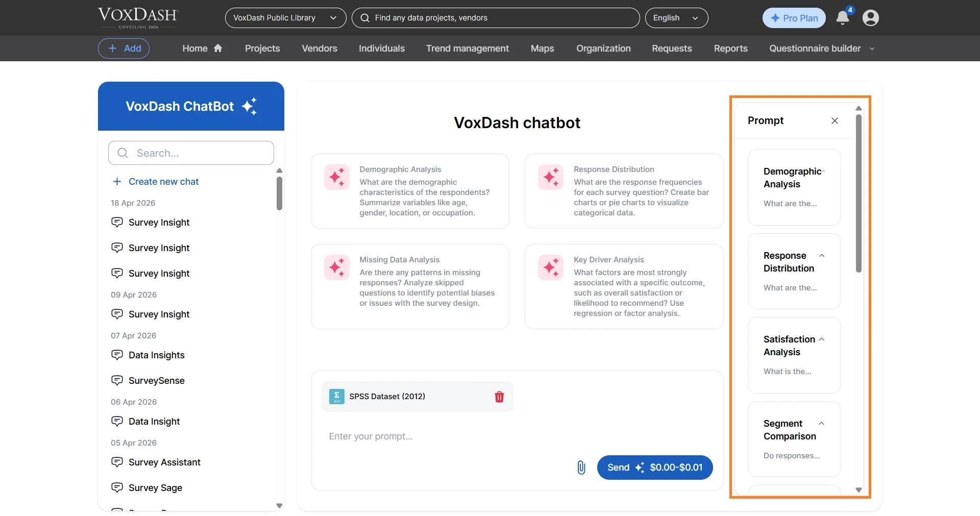Click the VoxDash logo
Image resolution: width=980 pixels, height=516 pixels.
point(138,18)
